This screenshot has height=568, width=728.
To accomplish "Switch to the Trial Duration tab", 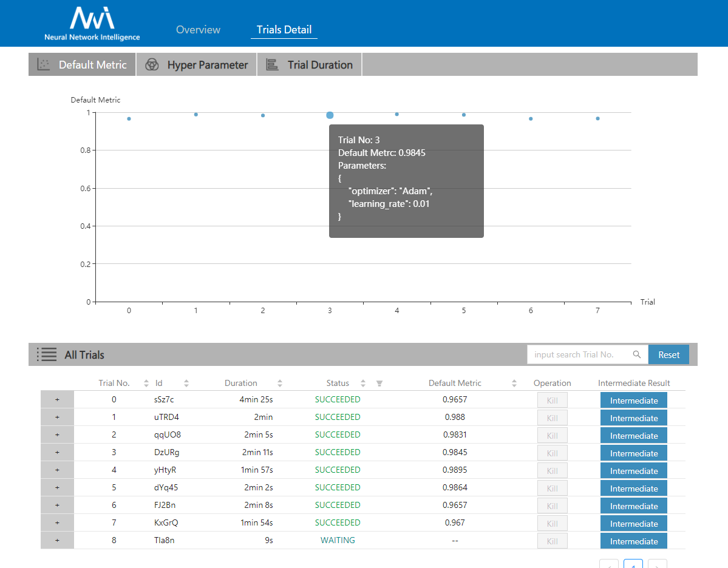I will [x=310, y=65].
